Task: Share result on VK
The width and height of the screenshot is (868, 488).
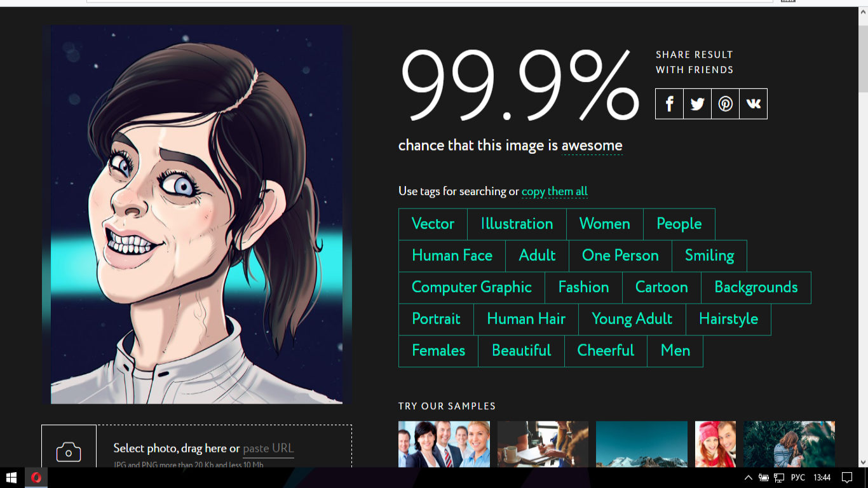Action: [754, 104]
